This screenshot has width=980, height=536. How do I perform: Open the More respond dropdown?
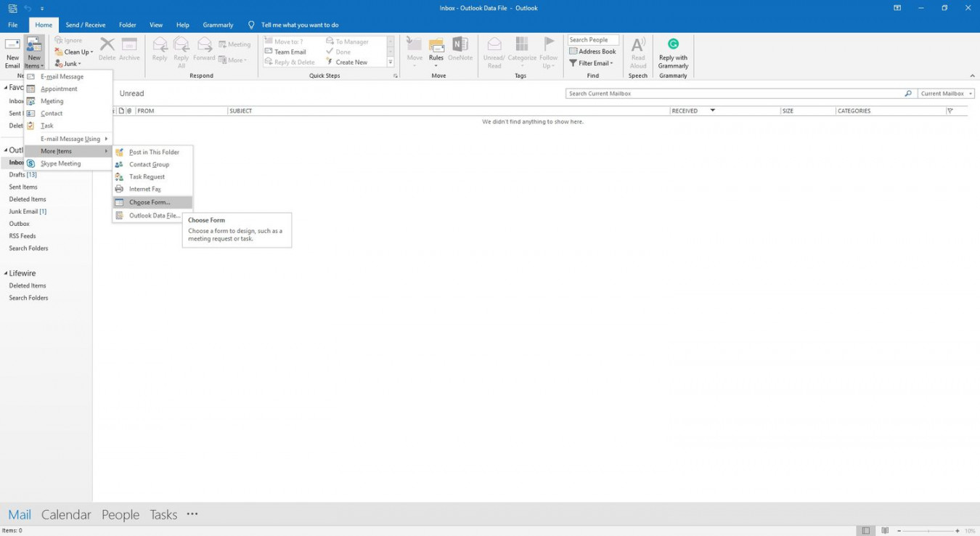233,60
